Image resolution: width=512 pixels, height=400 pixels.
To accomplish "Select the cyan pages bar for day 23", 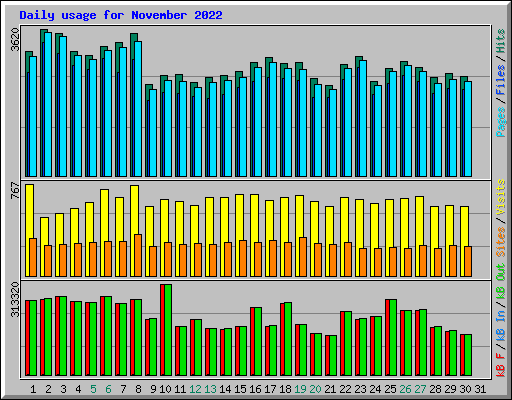I will (x=363, y=118).
